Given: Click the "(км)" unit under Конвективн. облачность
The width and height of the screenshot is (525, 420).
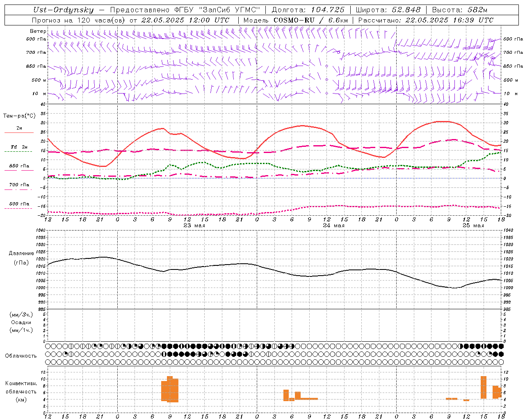Looking at the screenshot, I should pyautogui.click(x=21, y=399).
